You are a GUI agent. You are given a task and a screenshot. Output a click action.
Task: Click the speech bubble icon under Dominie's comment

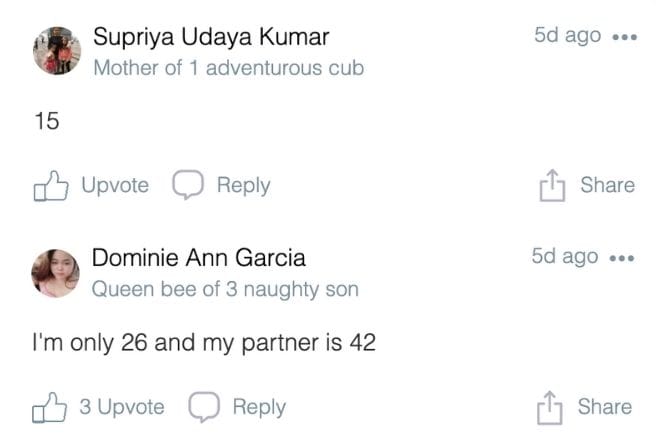[204, 407]
